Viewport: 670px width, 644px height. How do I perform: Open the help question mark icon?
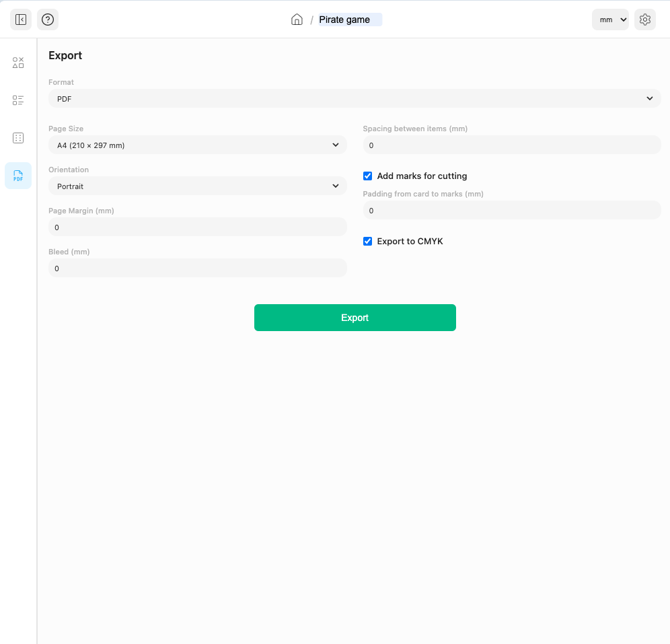[48, 20]
